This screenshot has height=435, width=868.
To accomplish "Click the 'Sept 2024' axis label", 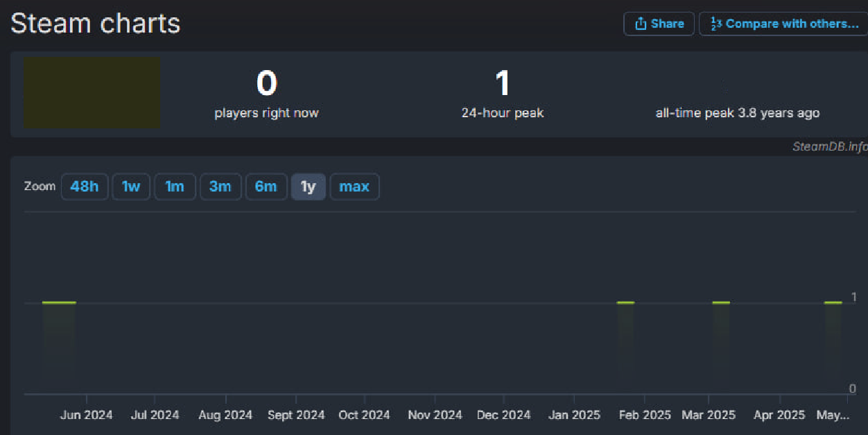I will pos(296,415).
